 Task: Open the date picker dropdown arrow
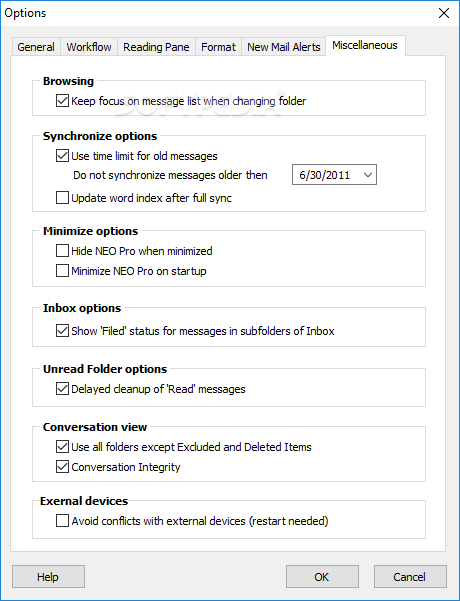[x=368, y=175]
